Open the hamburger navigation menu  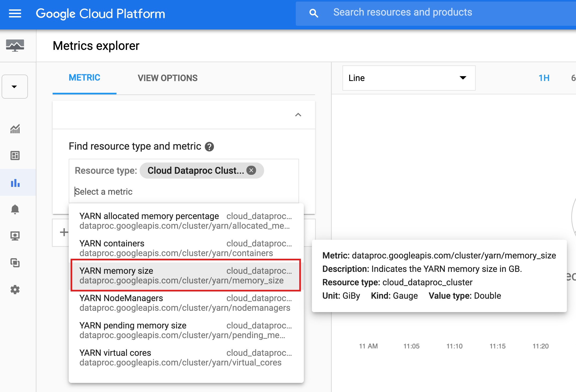(x=15, y=13)
